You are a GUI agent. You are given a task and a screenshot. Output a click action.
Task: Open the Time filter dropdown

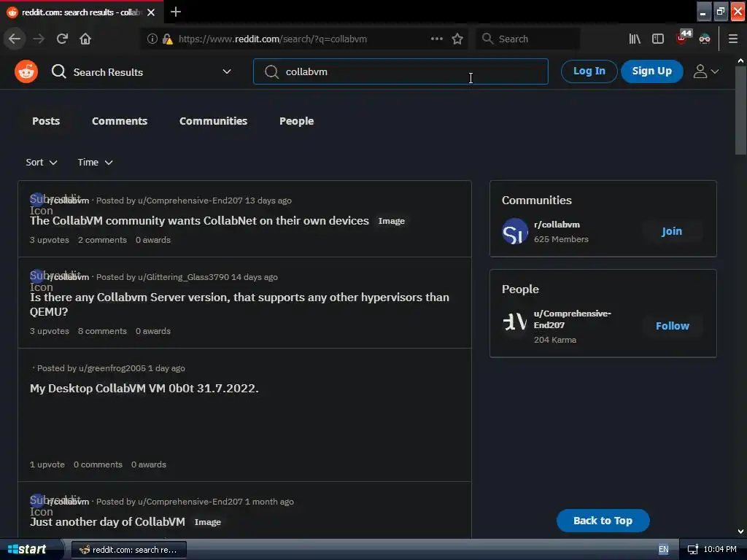point(96,163)
